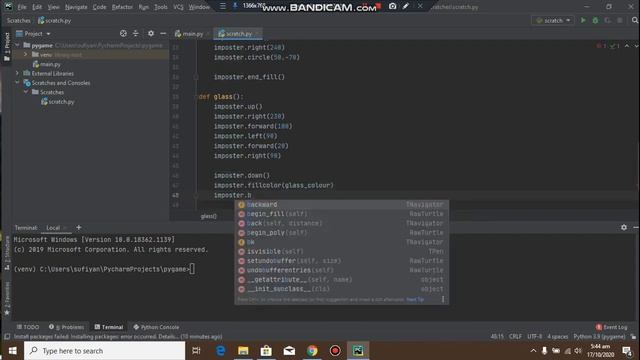Click the 4 spaces indent status
The height and width of the screenshot is (360, 640).
tap(558, 337)
